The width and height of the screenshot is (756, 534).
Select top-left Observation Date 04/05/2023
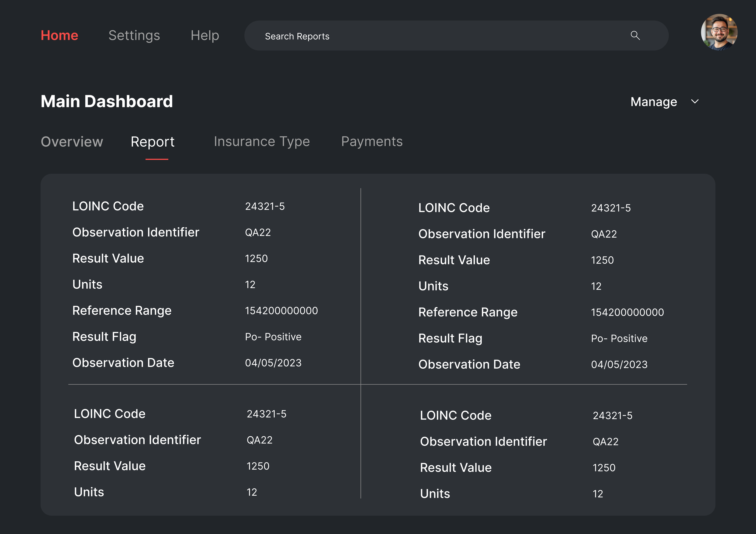click(x=273, y=363)
